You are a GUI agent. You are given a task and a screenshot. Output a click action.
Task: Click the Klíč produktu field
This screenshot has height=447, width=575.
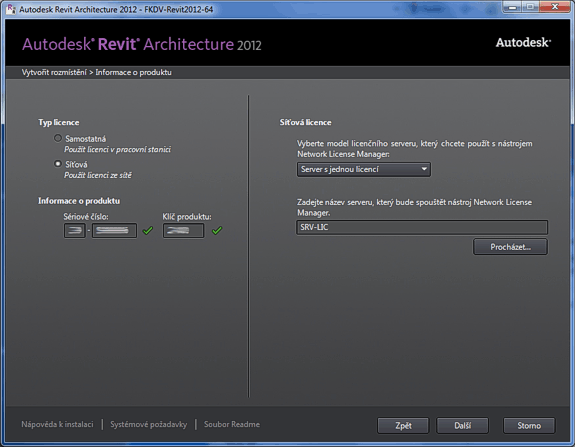point(183,231)
